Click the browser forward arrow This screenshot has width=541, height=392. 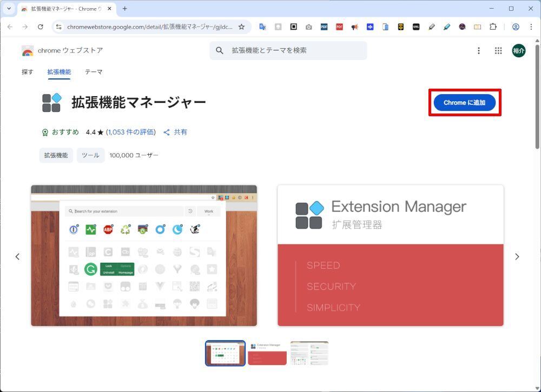pos(25,27)
